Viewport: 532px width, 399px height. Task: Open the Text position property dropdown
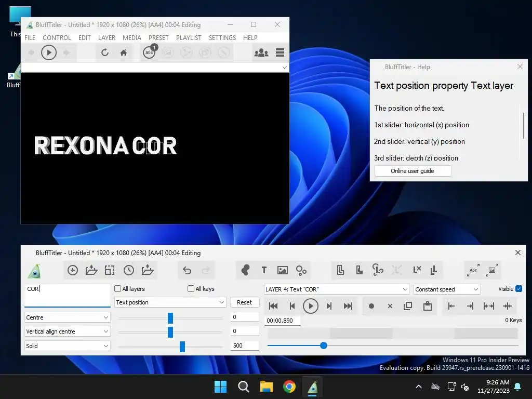pos(170,302)
